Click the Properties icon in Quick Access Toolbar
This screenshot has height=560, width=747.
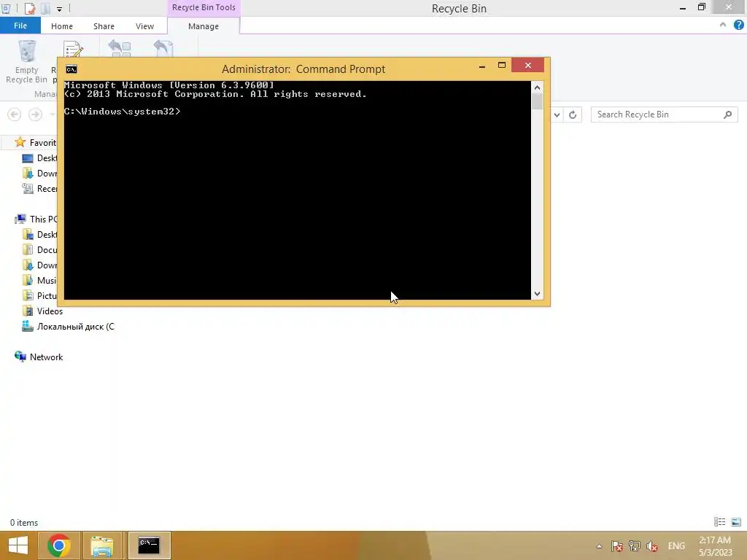(29, 8)
